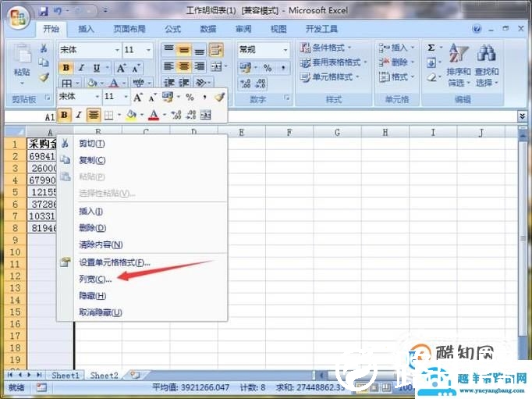
Task: Click the insert new worksheet tab icon
Action: point(135,375)
